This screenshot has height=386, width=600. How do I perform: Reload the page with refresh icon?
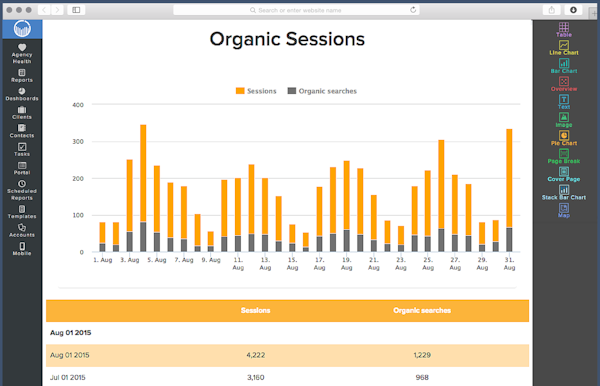tap(413, 10)
